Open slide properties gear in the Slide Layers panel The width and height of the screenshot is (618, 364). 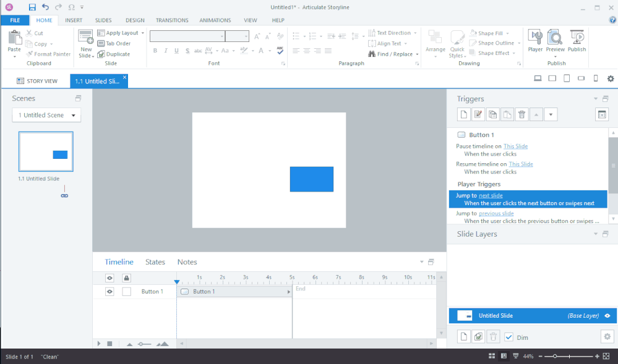pyautogui.click(x=607, y=337)
